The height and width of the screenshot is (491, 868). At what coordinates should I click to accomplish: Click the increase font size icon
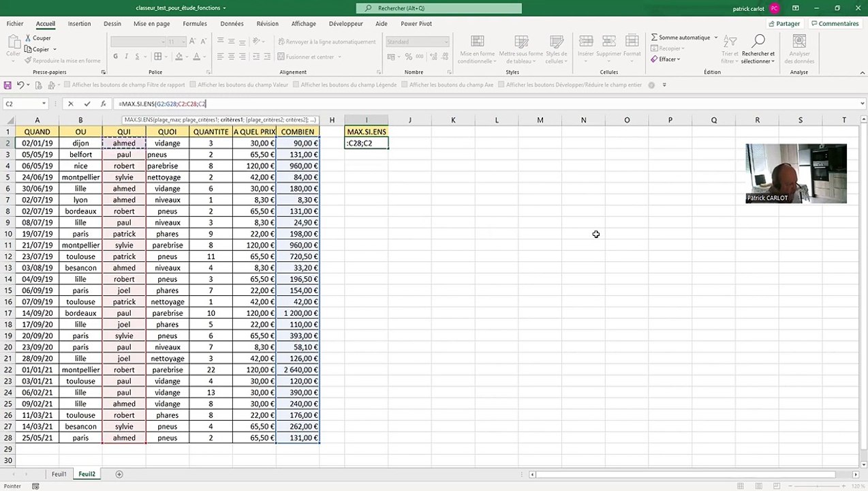click(192, 42)
